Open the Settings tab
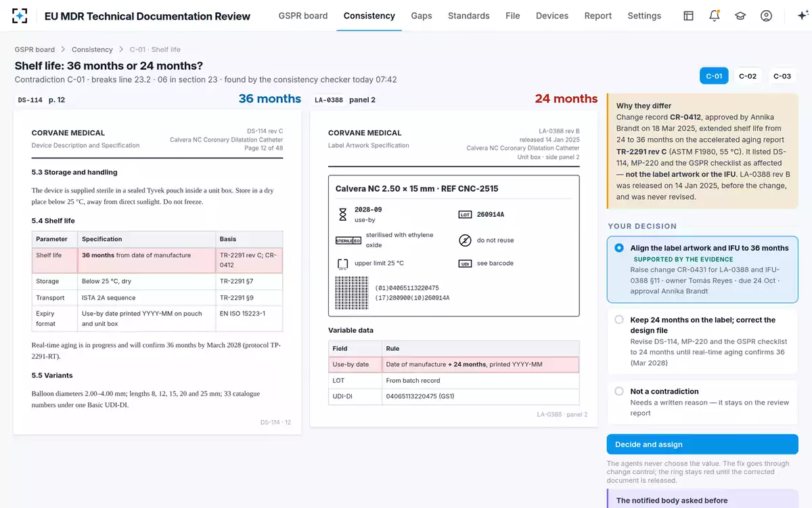812x508 pixels. pos(644,16)
